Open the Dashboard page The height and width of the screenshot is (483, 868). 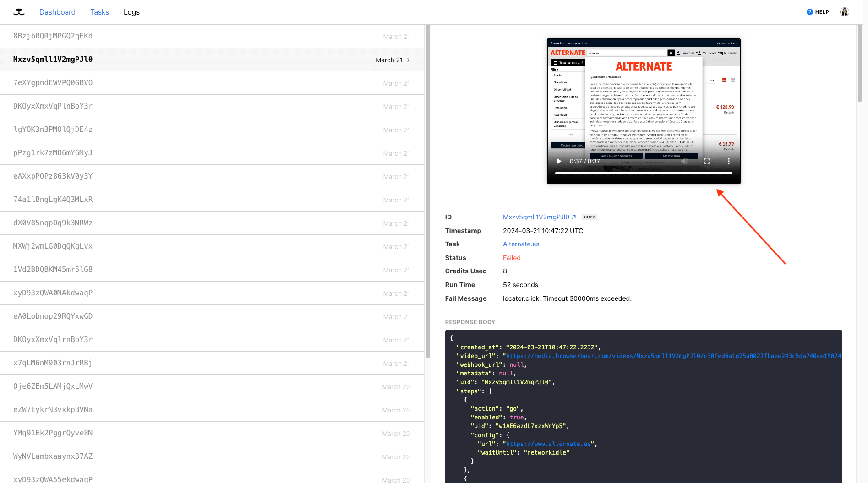[57, 12]
